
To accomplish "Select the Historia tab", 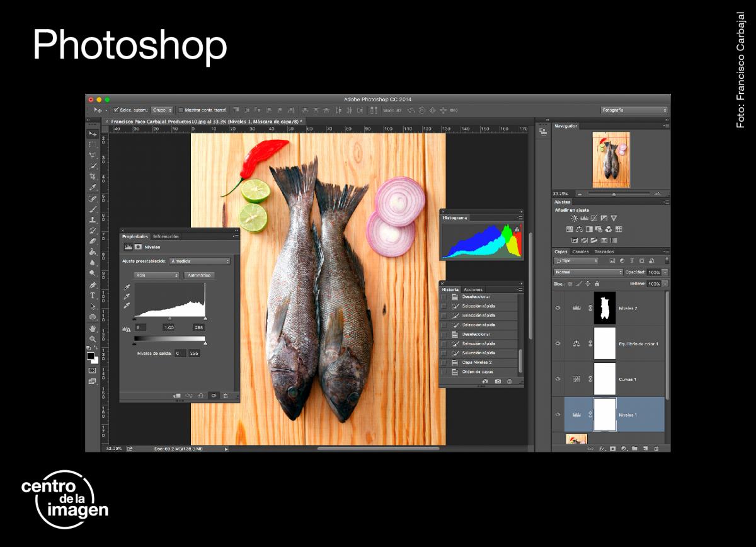I will [x=450, y=289].
